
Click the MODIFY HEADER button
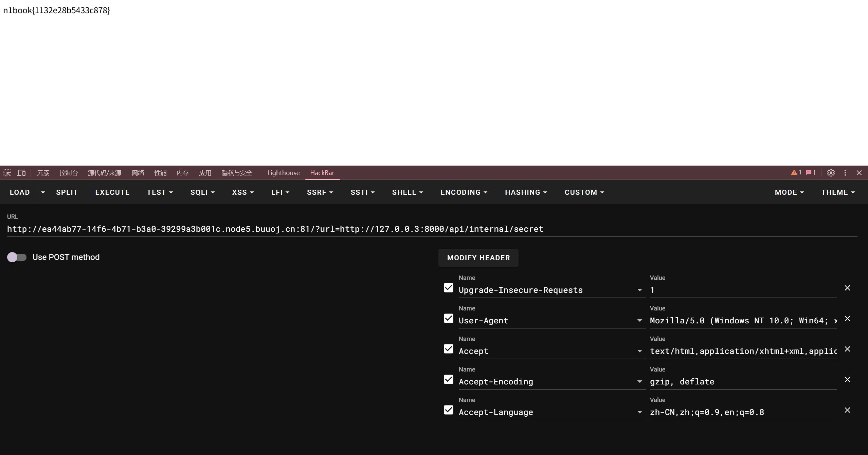tap(478, 258)
